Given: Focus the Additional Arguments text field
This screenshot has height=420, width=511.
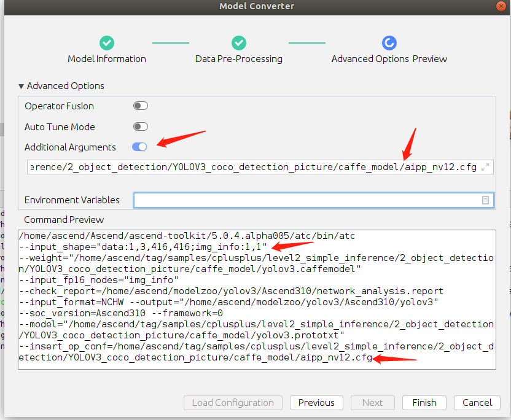Looking at the screenshot, I should pos(260,167).
